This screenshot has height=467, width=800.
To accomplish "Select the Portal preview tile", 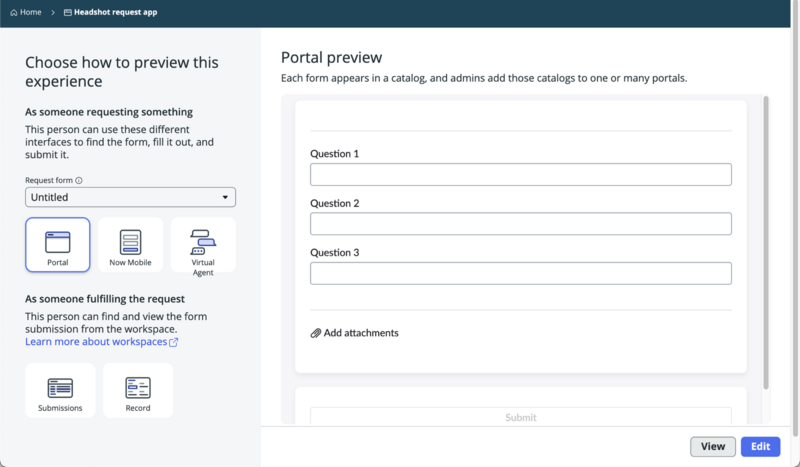I will (x=58, y=245).
